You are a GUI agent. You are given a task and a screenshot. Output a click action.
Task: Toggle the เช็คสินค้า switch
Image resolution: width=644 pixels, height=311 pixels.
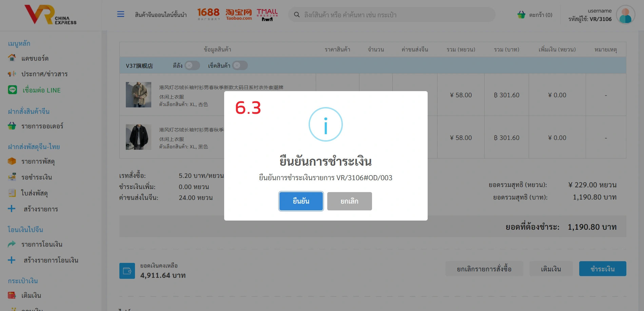click(x=240, y=65)
